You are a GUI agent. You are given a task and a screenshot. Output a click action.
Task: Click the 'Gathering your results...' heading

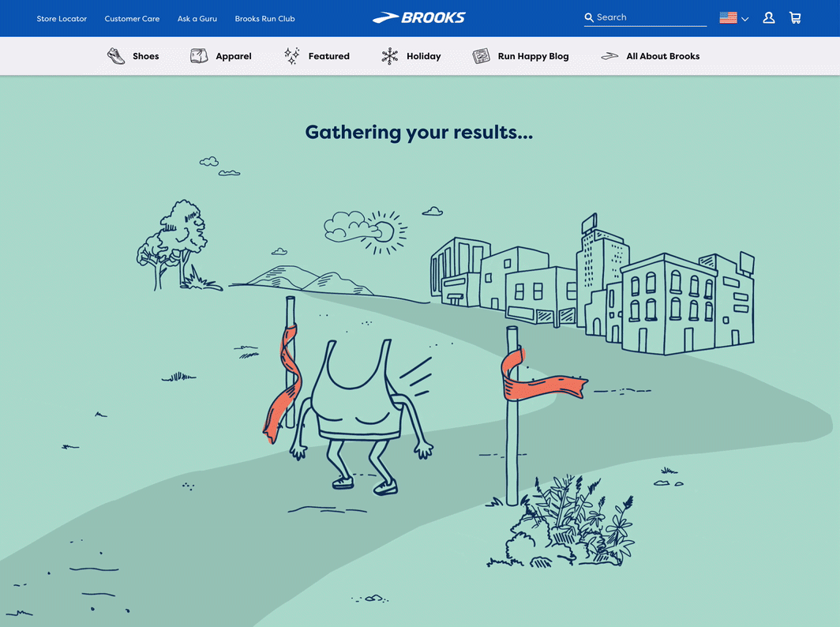[x=419, y=133]
